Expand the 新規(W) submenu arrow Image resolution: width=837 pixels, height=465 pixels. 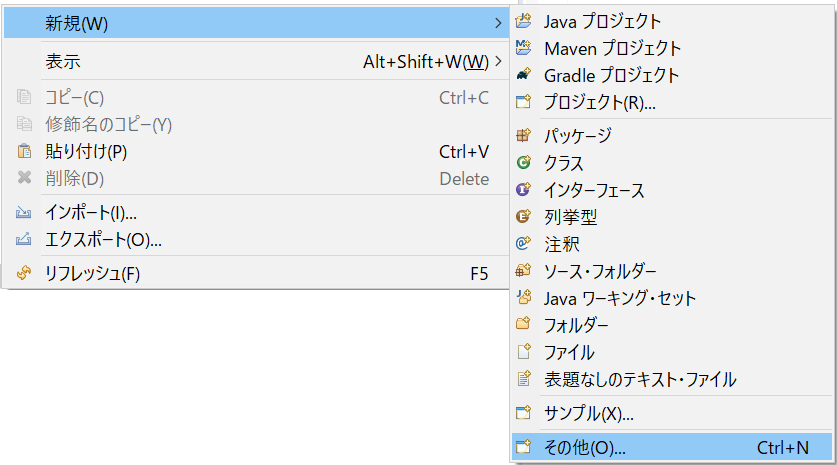498,23
